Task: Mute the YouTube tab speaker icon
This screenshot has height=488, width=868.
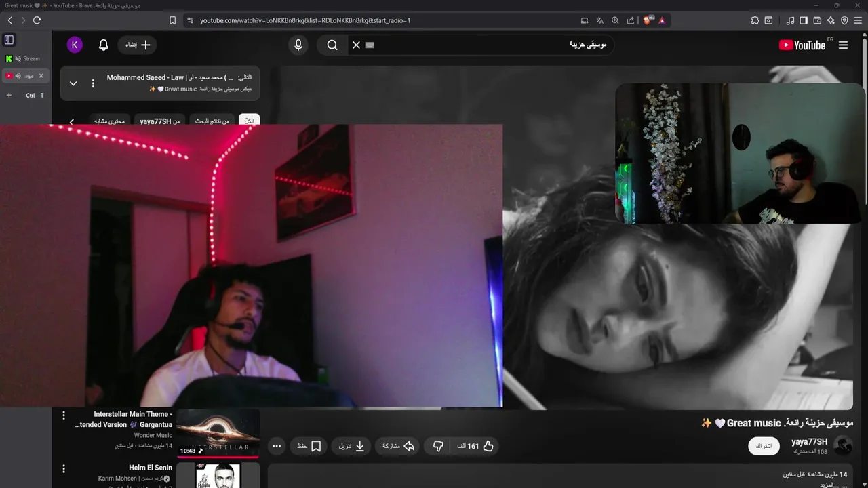Action: (18, 75)
